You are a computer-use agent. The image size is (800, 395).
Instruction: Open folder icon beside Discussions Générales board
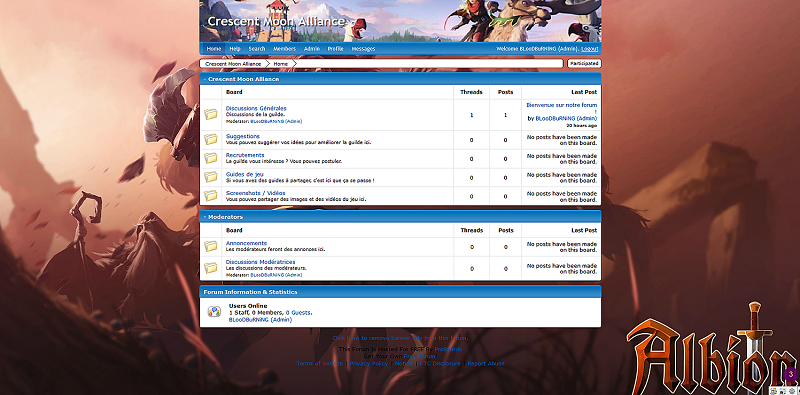click(x=211, y=114)
